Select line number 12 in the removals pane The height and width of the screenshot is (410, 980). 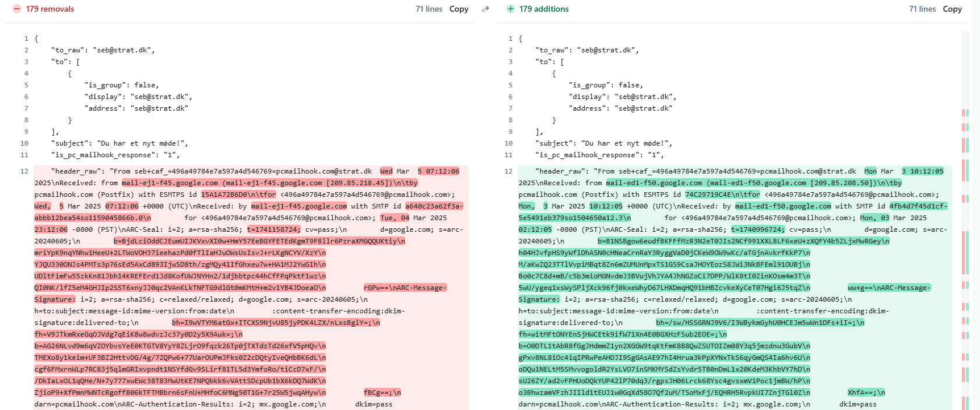pos(24,171)
